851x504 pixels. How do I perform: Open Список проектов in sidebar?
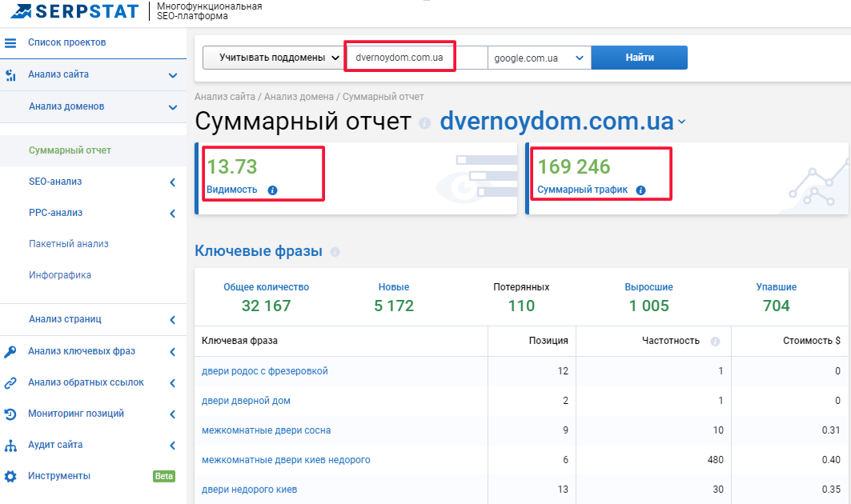tap(66, 42)
